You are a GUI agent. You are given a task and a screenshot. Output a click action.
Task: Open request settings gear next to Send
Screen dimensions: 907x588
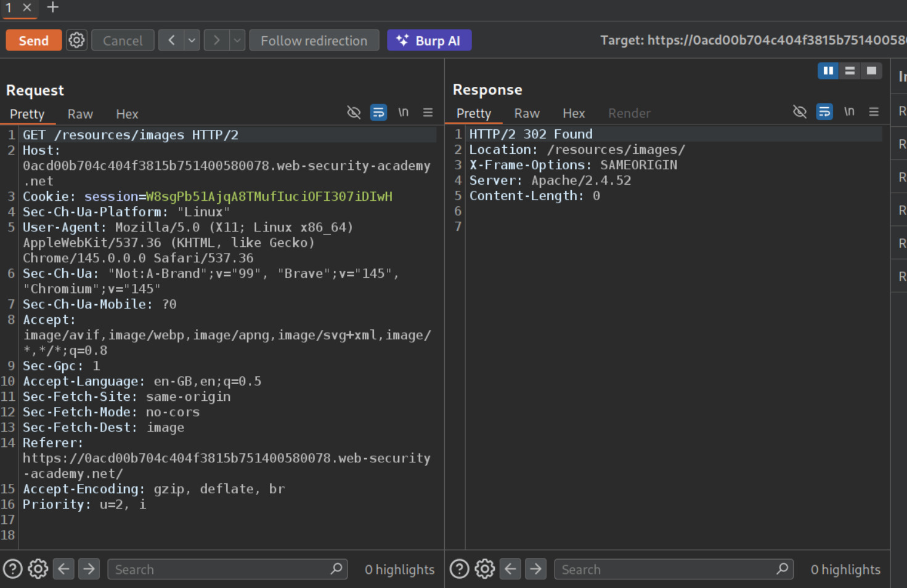coord(76,41)
